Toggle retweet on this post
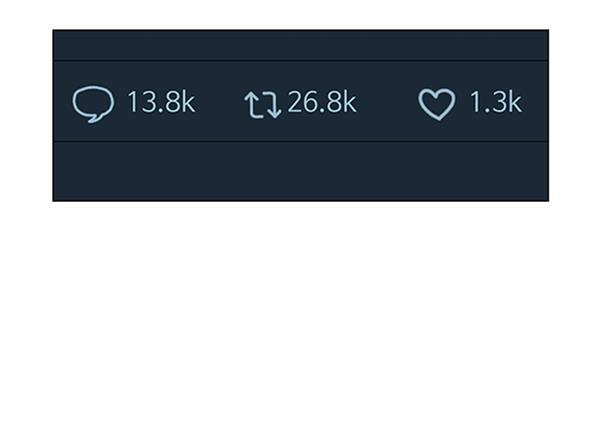600x438 pixels. tap(263, 104)
